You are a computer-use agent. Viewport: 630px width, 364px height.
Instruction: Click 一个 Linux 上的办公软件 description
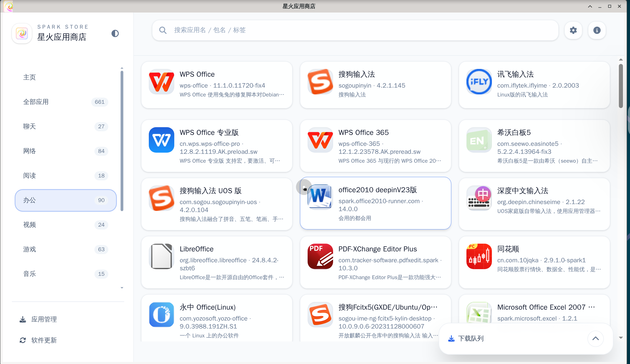click(x=209, y=336)
